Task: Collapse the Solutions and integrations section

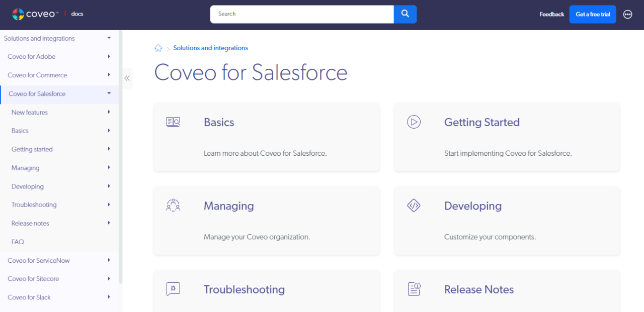Action: coord(108,38)
